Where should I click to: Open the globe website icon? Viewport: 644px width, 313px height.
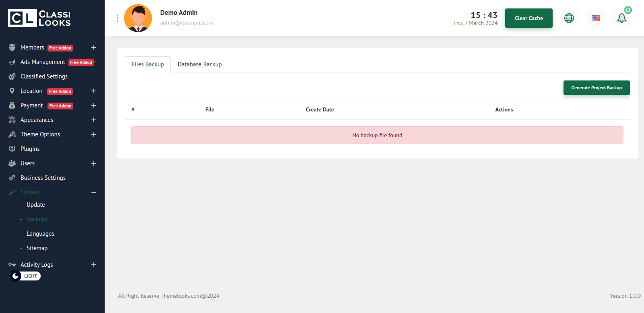[x=569, y=18]
